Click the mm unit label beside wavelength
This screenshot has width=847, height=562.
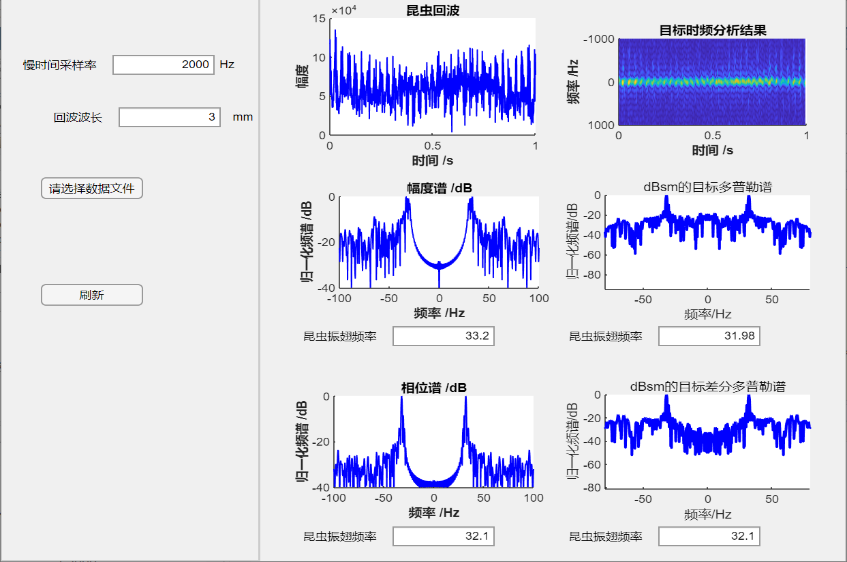point(243,117)
